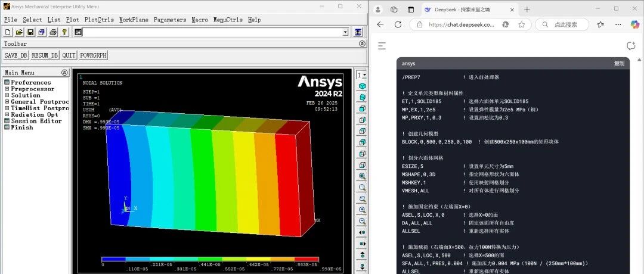644x274 pixels.
Task: Collapse the Main Menu panel
Action: [64, 73]
